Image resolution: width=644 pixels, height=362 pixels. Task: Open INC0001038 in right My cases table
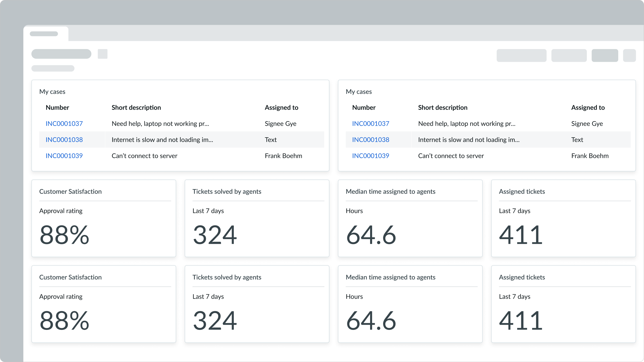coord(371,140)
